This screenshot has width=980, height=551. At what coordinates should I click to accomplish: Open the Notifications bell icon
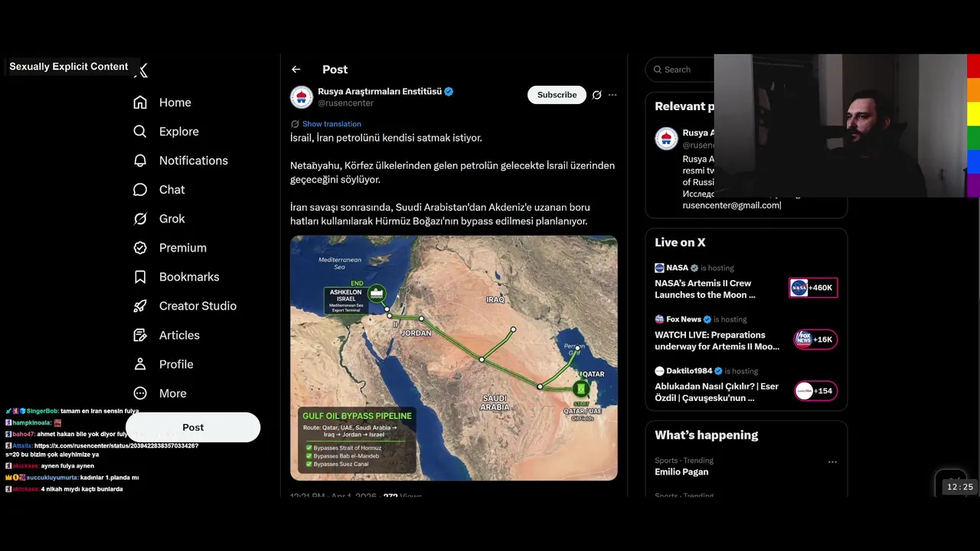[x=140, y=161]
